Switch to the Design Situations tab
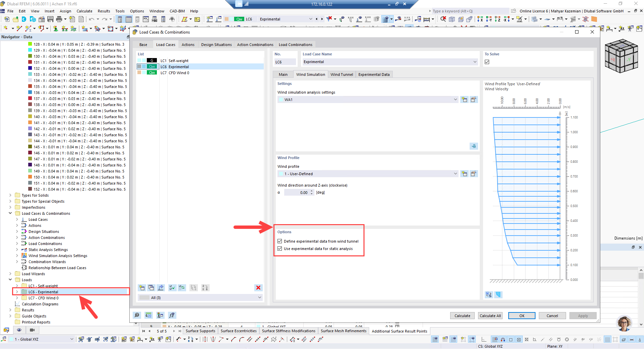644x349 pixels. [216, 45]
